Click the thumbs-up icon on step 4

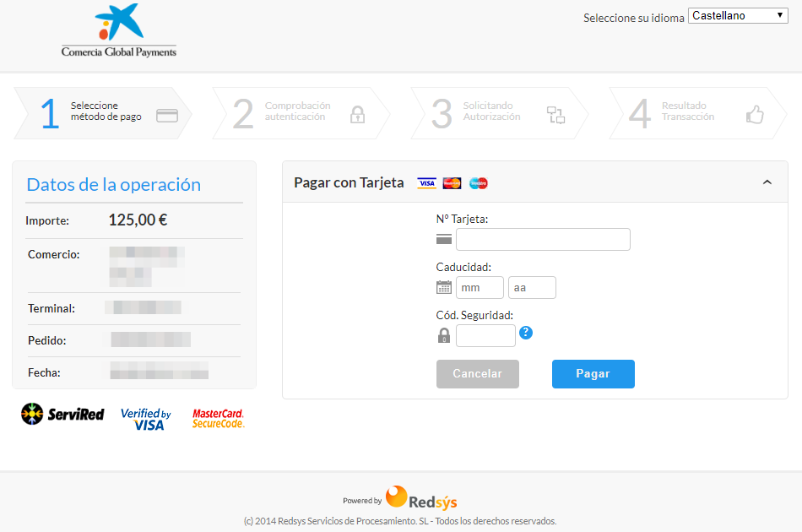tap(754, 113)
